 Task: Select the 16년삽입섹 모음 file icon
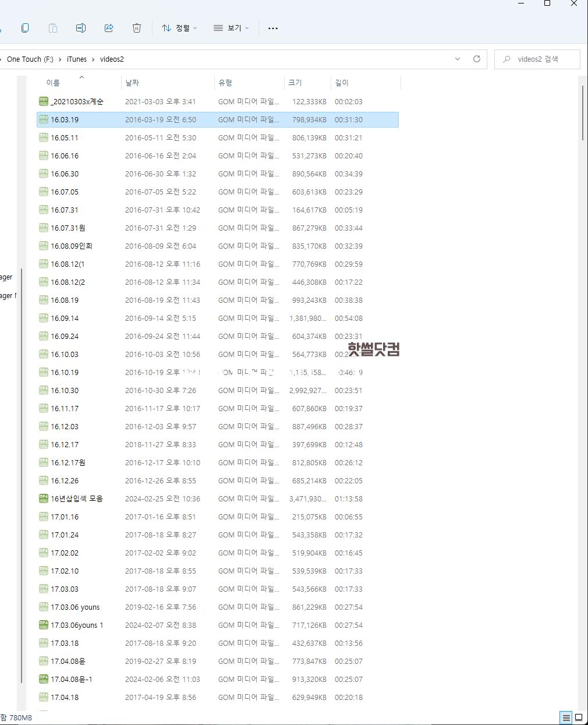tap(44, 498)
